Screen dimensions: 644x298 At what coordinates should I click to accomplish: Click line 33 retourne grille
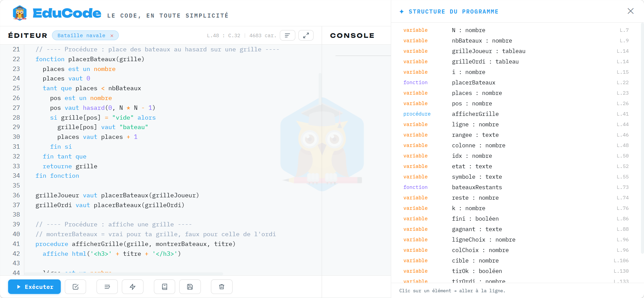[70, 166]
